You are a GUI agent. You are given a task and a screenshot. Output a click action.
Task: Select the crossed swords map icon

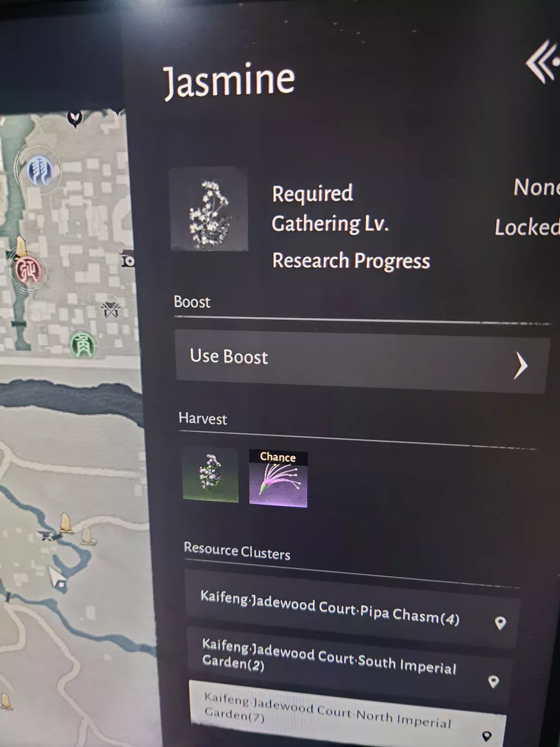[x=111, y=308]
